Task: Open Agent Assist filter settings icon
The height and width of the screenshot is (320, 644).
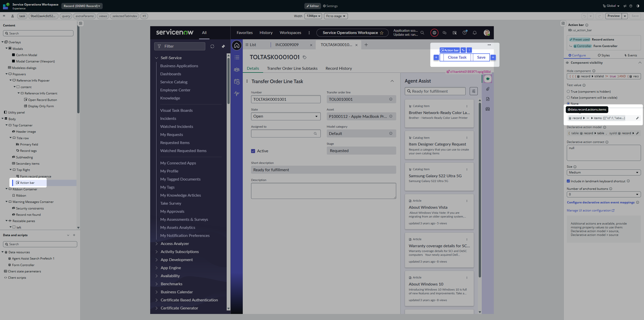Action: tap(473, 91)
